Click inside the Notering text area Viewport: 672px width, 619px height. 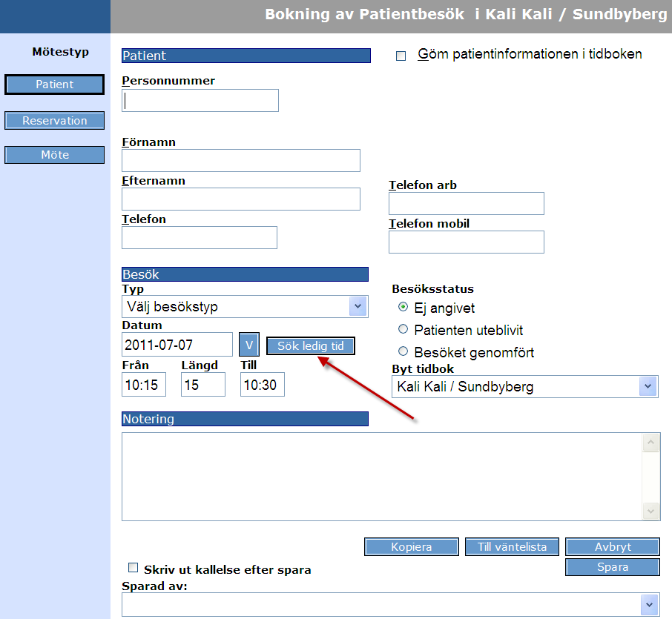point(382,477)
